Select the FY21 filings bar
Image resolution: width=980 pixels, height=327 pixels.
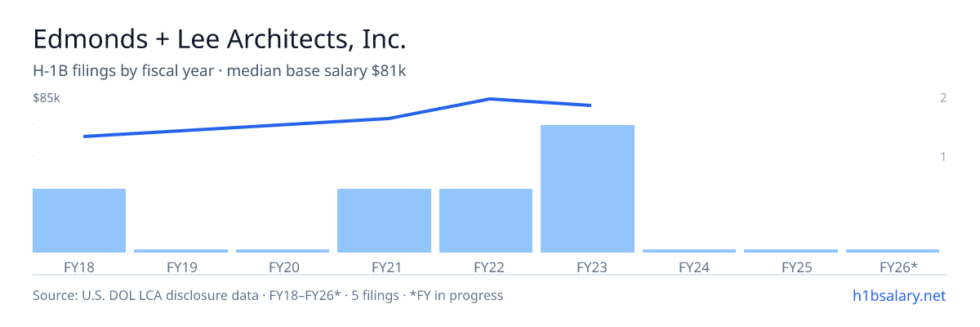pos(384,221)
